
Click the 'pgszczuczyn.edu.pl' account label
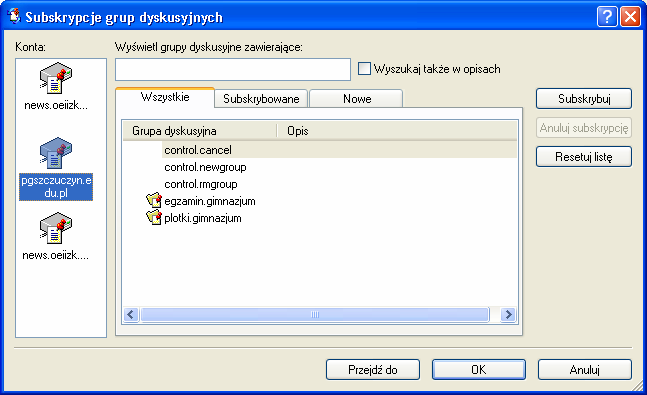[x=56, y=187]
